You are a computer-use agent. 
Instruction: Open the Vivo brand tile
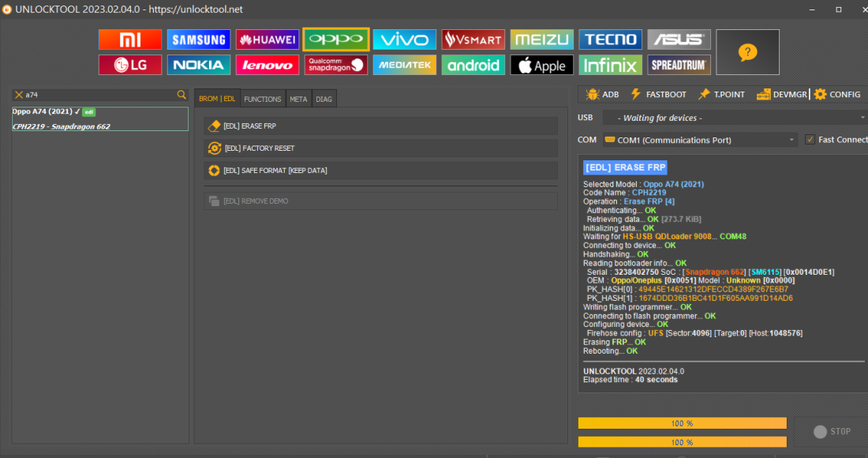pyautogui.click(x=405, y=39)
